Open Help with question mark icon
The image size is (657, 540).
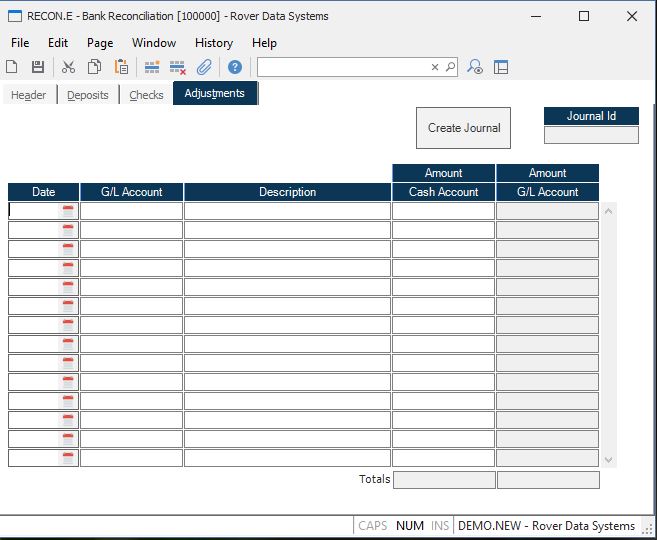(x=235, y=67)
